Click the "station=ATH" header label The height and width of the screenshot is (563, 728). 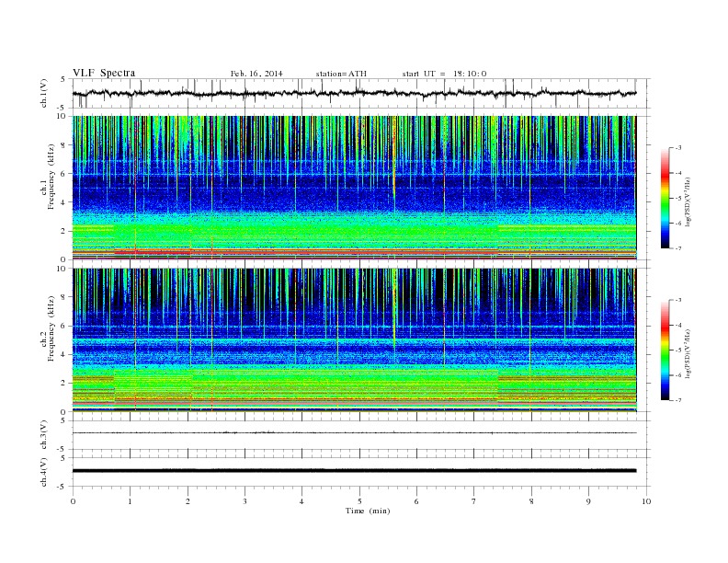pyautogui.click(x=341, y=74)
